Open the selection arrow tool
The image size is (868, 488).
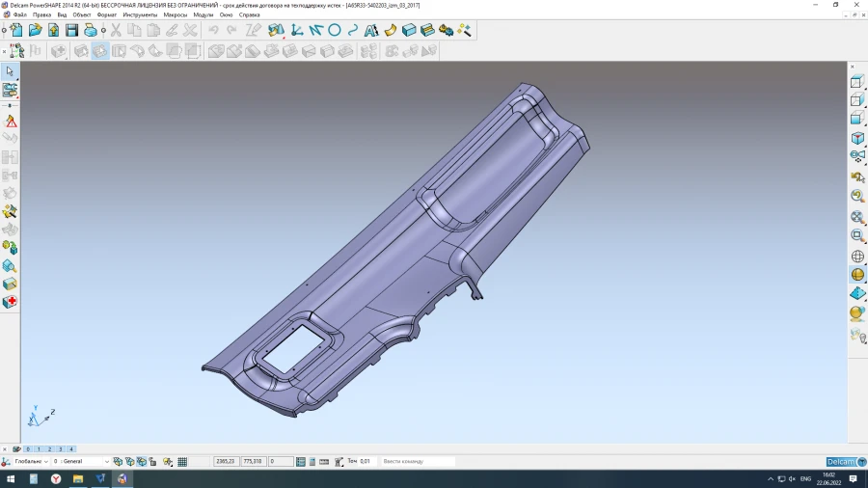10,71
